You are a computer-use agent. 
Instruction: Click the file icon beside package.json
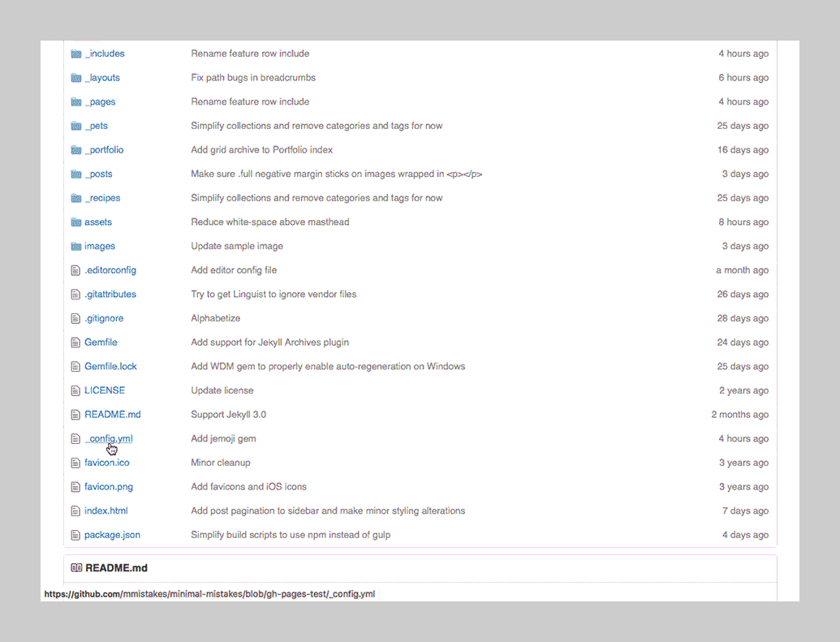pos(76,534)
